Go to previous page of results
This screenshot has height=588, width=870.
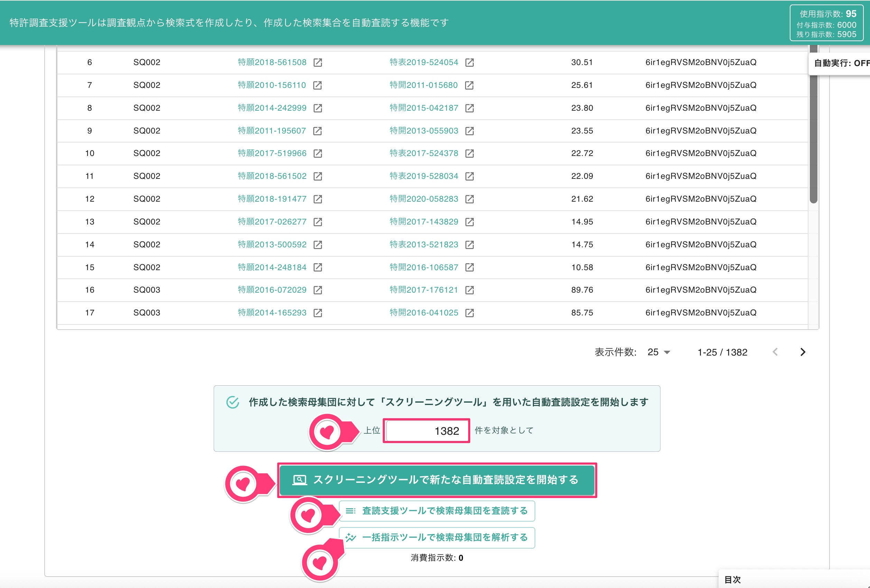pyautogui.click(x=775, y=352)
